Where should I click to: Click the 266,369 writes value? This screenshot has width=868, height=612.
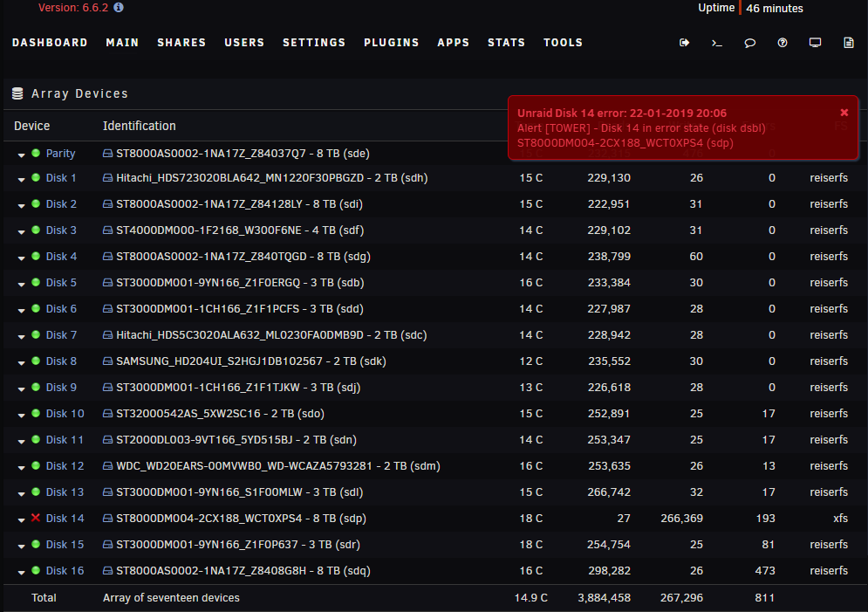(x=681, y=519)
